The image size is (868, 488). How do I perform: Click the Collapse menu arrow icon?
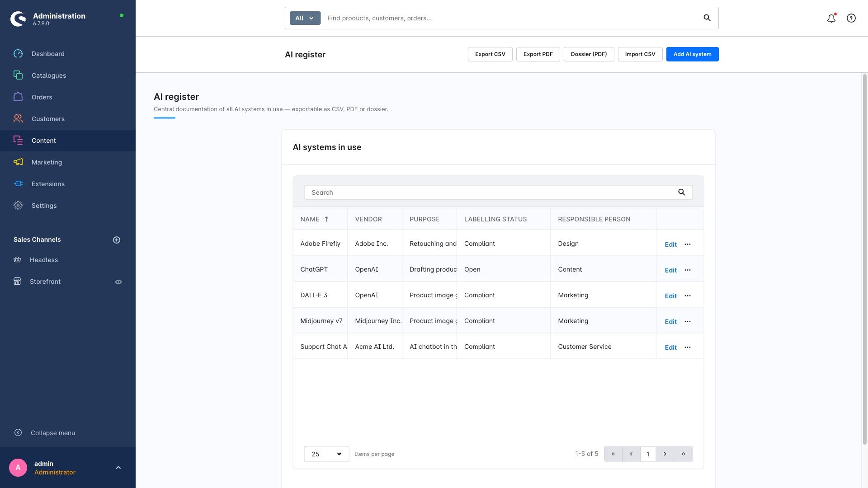pyautogui.click(x=18, y=433)
